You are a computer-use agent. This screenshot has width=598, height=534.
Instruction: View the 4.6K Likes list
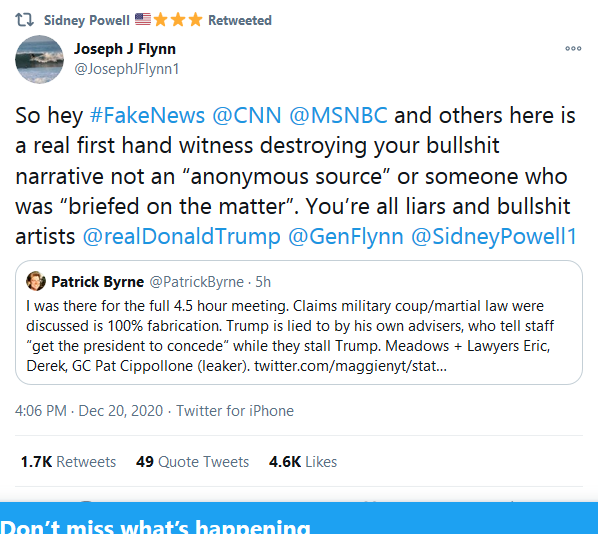[x=303, y=462]
